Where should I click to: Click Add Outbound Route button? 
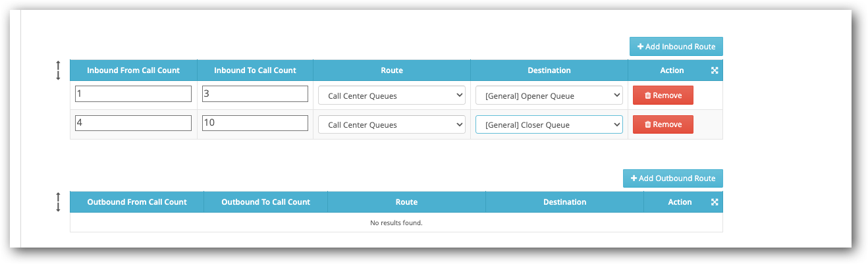click(673, 178)
